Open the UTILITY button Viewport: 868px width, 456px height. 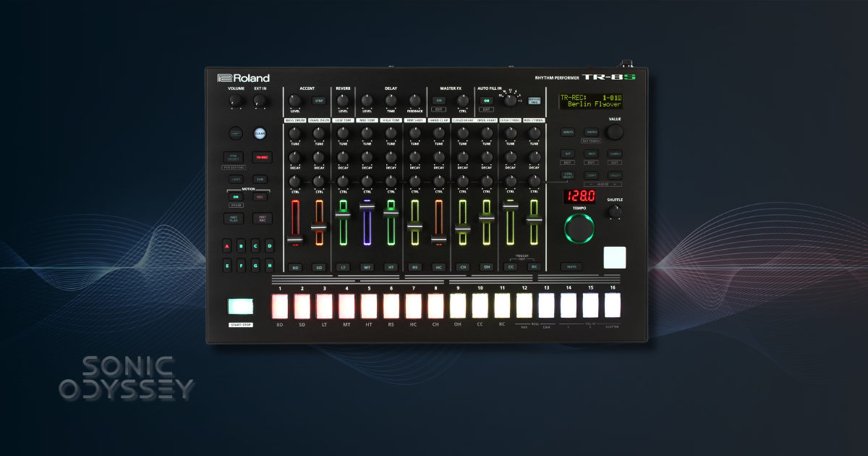tap(615, 175)
